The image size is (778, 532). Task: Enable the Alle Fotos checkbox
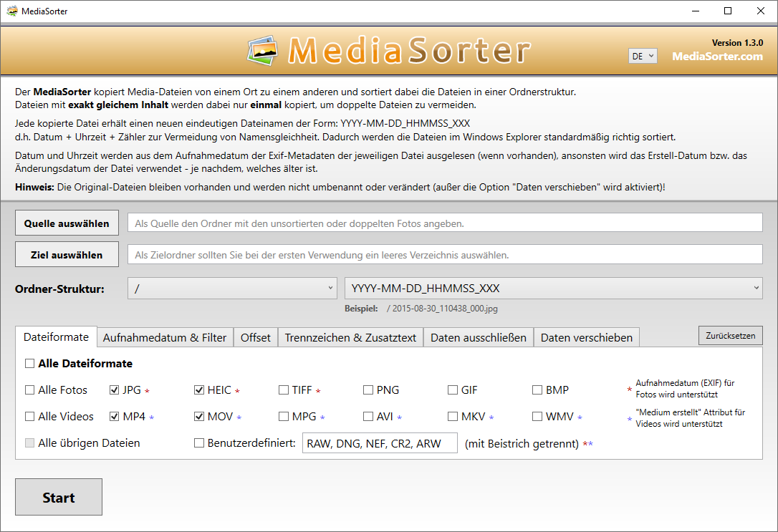click(x=30, y=390)
